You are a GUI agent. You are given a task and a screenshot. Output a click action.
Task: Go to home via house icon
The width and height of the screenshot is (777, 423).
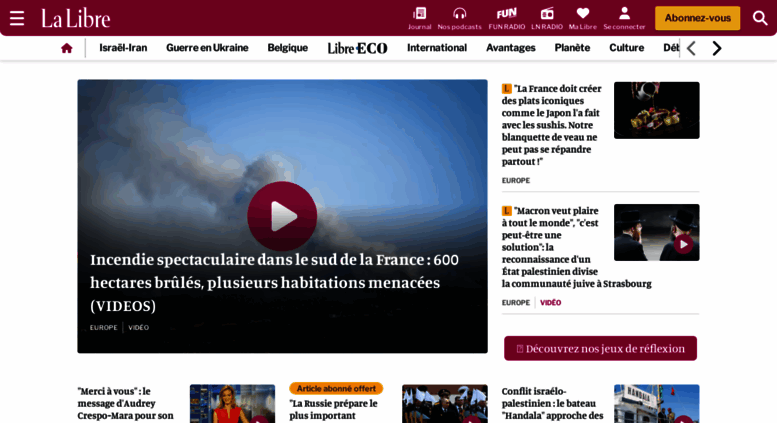pyautogui.click(x=66, y=48)
